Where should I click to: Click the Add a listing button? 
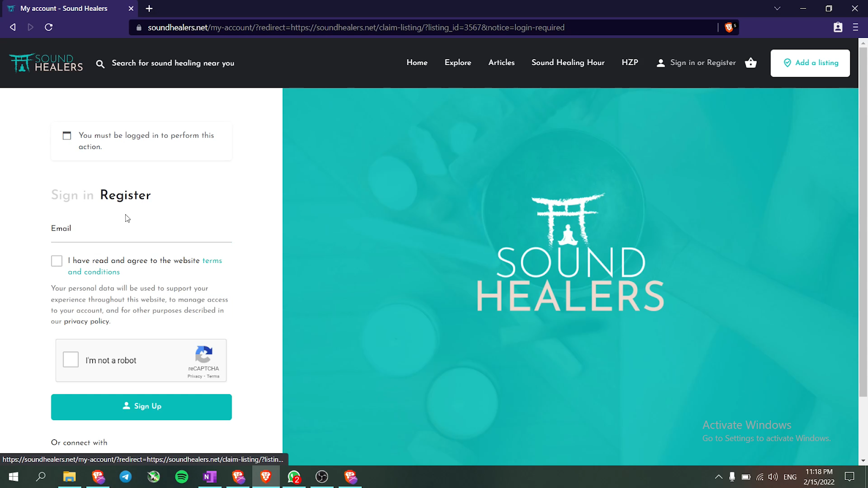coord(810,63)
